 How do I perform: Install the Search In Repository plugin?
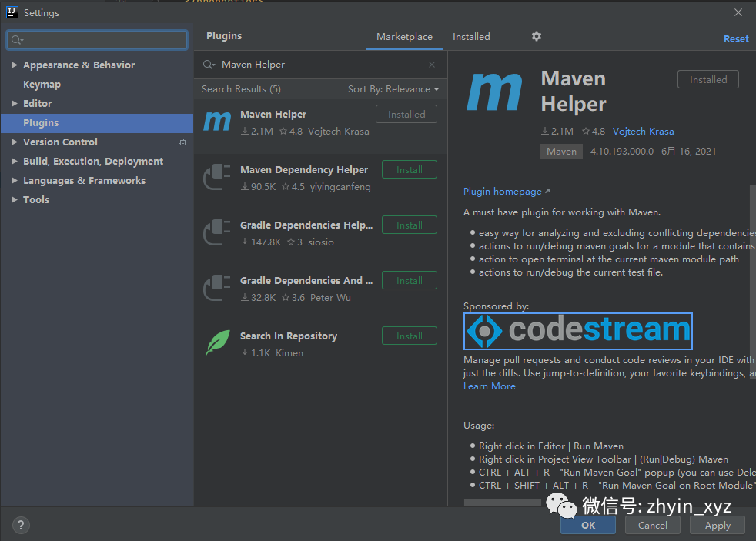pos(410,336)
